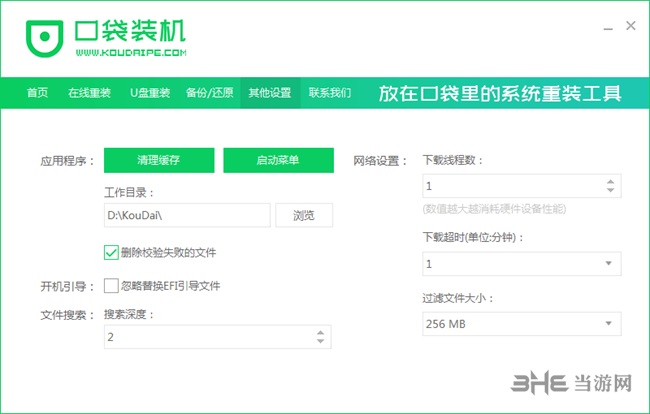Close the 口袋装机 window
This screenshot has width=650, height=414.
(631, 26)
